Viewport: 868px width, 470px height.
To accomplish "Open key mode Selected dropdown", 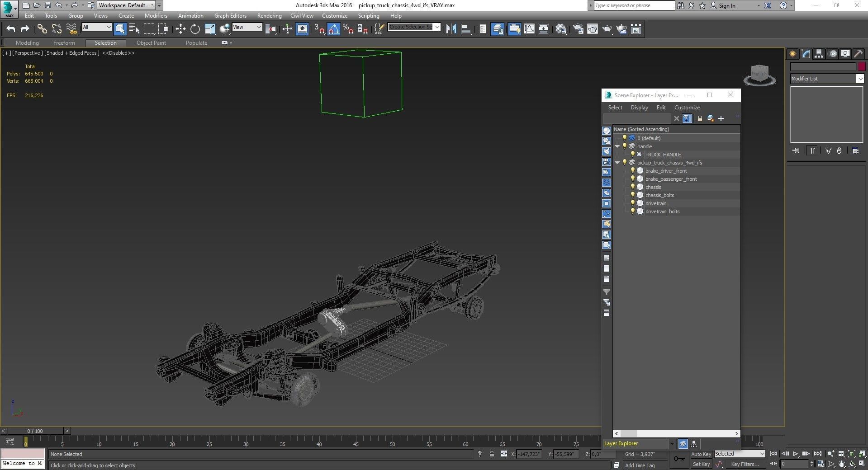I will (740, 454).
